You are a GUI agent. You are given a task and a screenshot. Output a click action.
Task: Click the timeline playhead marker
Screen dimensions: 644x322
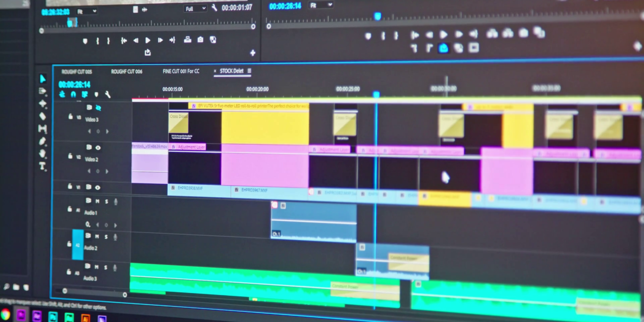pos(376,94)
